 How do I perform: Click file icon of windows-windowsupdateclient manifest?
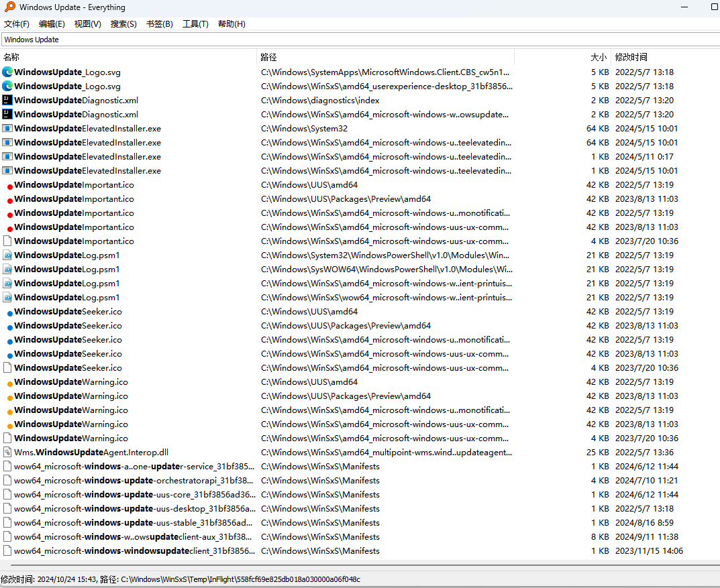7,550
